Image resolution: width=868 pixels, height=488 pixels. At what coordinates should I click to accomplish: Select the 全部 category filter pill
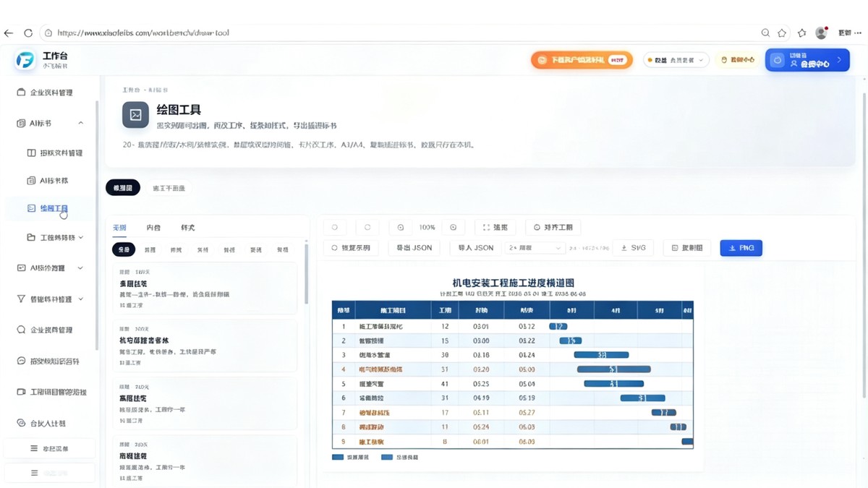pos(124,249)
